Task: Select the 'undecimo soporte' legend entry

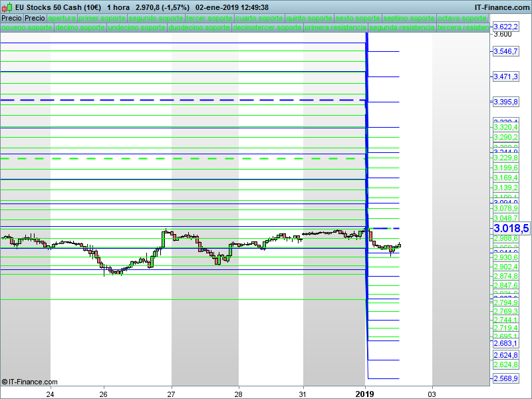Action: [136, 28]
